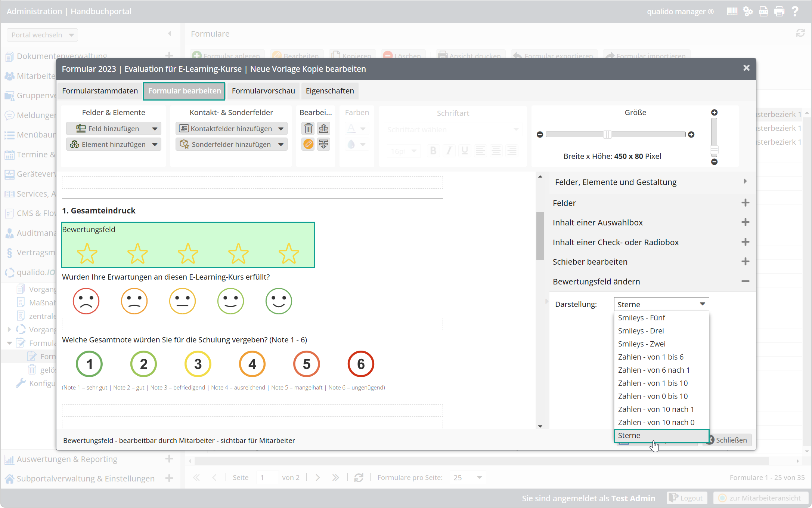Choose Sterne option in the list
The height and width of the screenshot is (508, 812).
tap(661, 435)
